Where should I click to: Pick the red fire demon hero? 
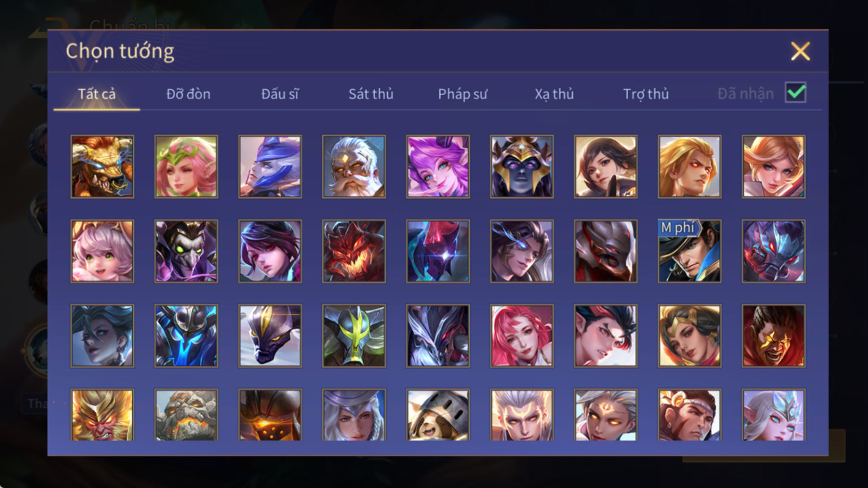(354, 251)
